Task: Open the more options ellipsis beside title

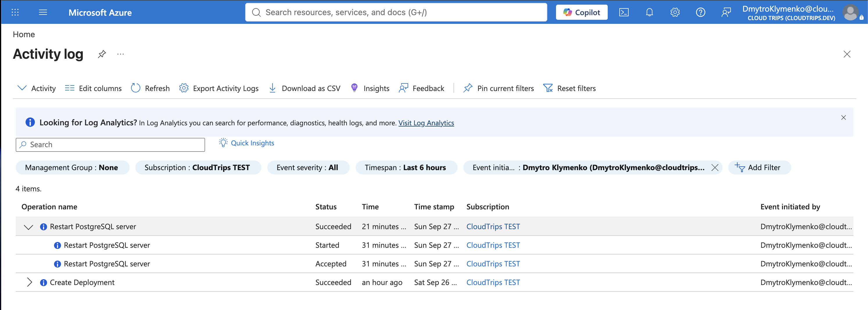Action: (121, 54)
